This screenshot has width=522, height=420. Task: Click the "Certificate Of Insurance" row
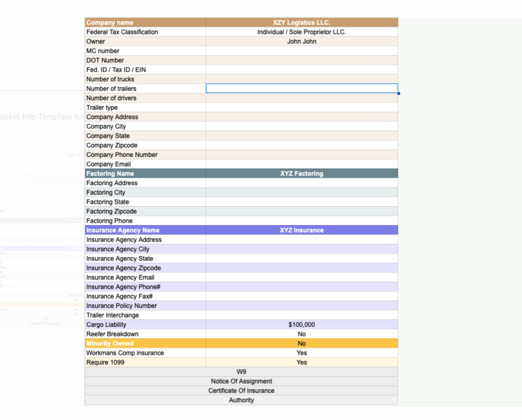241,391
